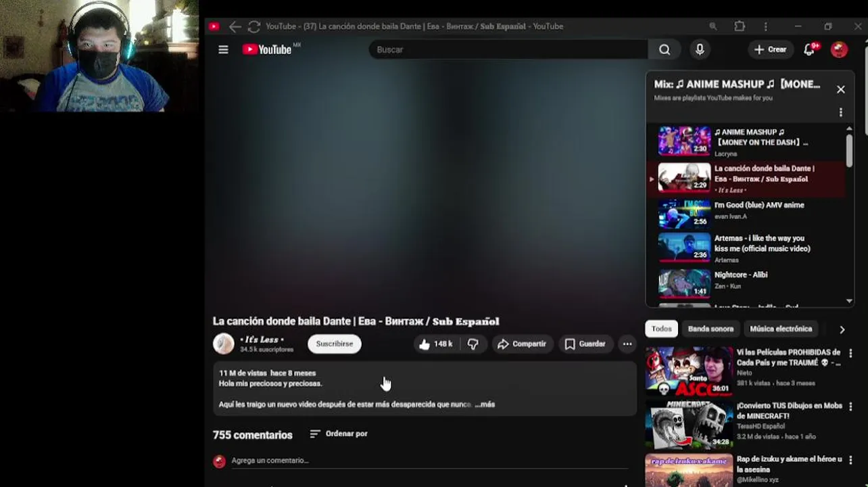Open the Mix playlist options menu
Viewport: 868px width, 487px height.
(840, 112)
